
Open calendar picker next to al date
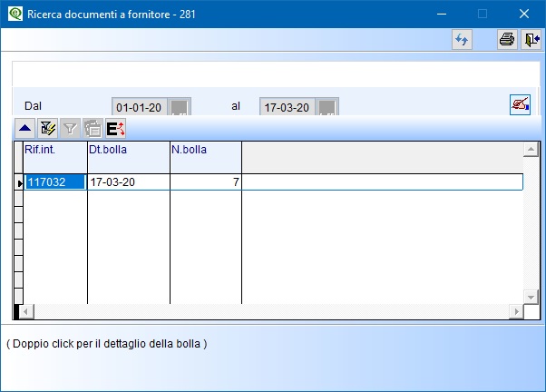[x=327, y=107]
